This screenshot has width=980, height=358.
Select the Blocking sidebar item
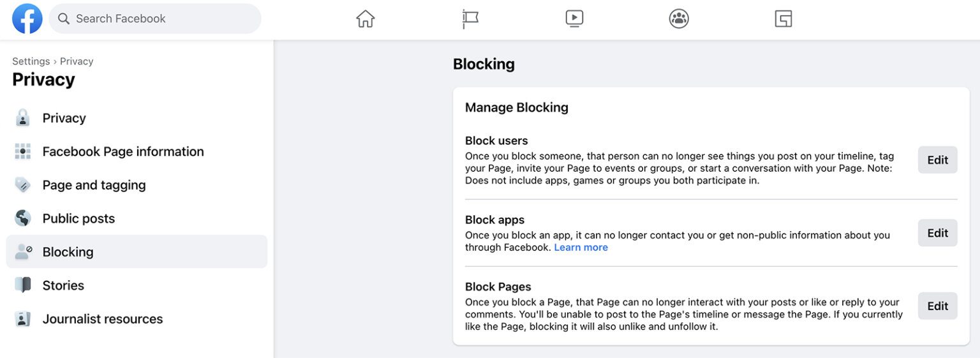coord(68,252)
